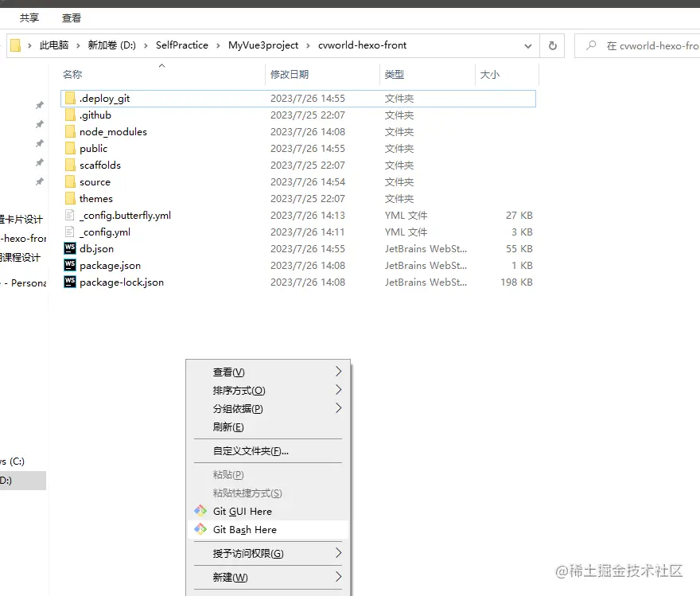Click the Git GUI Here icon
The image size is (700, 596).
(200, 511)
